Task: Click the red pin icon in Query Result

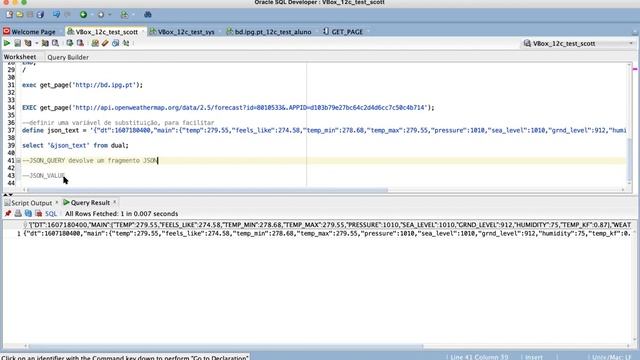Action: point(8,213)
